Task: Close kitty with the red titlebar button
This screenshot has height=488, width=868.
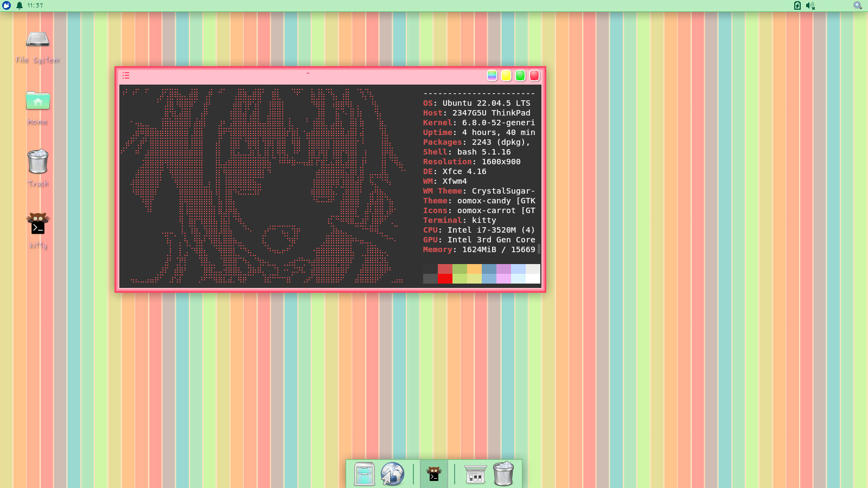Action: tap(534, 75)
